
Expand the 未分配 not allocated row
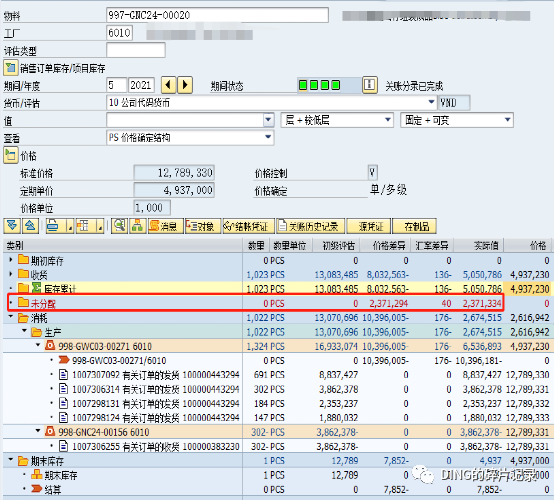click(x=11, y=303)
